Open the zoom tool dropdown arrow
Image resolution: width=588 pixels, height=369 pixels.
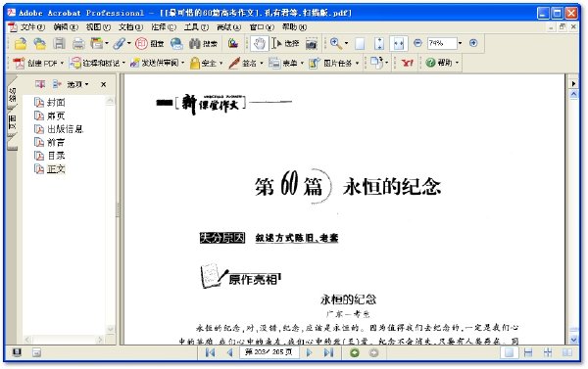point(346,43)
